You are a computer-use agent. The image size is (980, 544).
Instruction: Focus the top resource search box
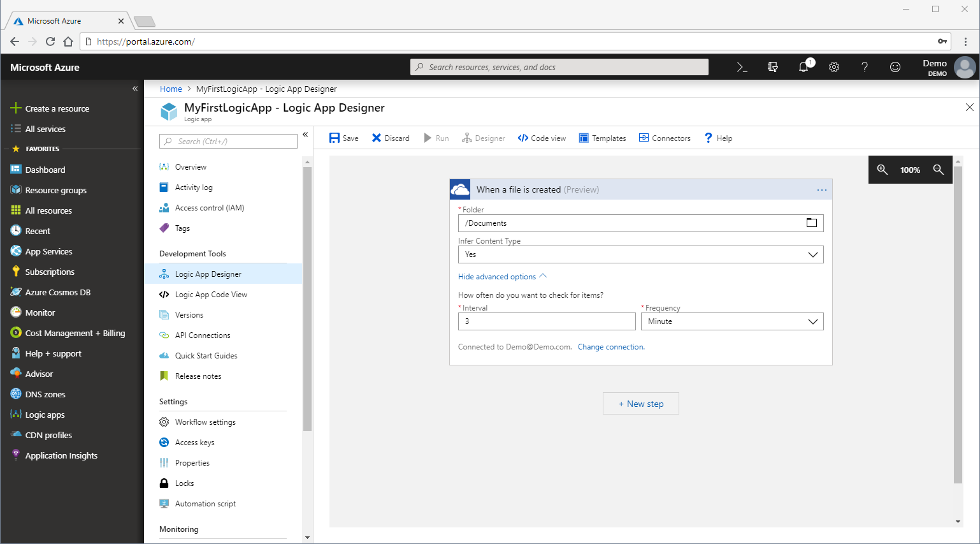pos(559,67)
